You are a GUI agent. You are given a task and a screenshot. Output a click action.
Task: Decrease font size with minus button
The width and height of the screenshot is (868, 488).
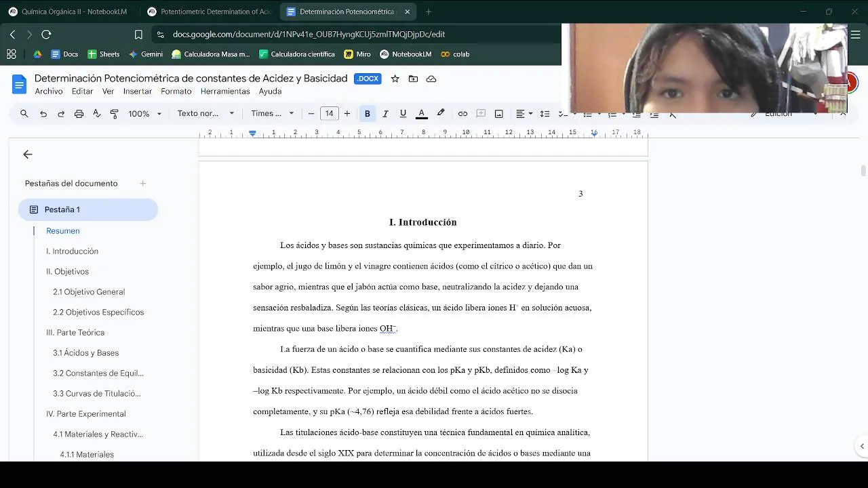click(x=311, y=114)
